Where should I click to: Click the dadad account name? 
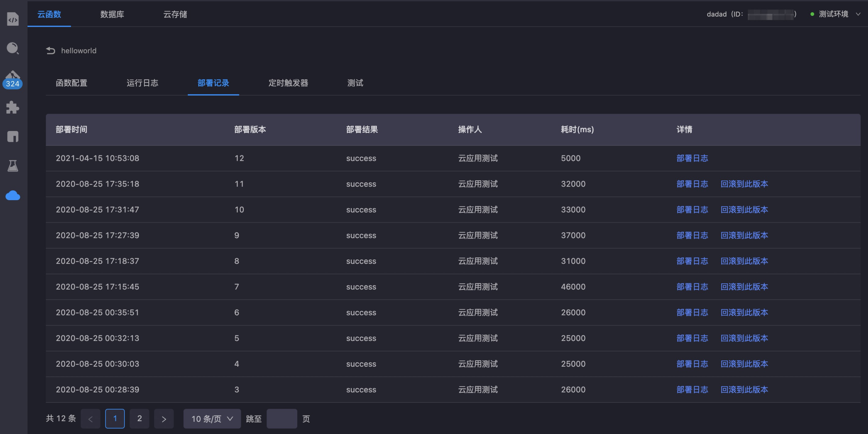(716, 14)
